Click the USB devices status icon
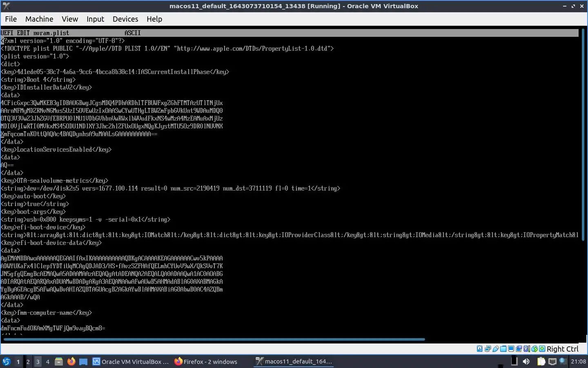 (495, 349)
